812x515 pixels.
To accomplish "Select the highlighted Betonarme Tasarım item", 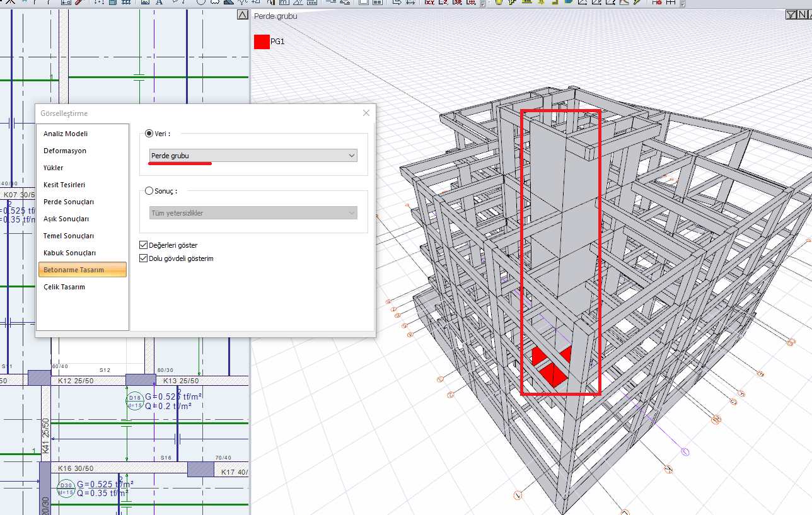I will [x=83, y=270].
